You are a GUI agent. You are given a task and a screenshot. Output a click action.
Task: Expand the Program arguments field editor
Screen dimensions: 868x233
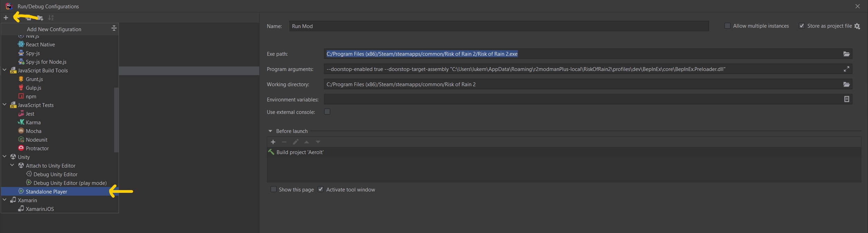[846, 69]
